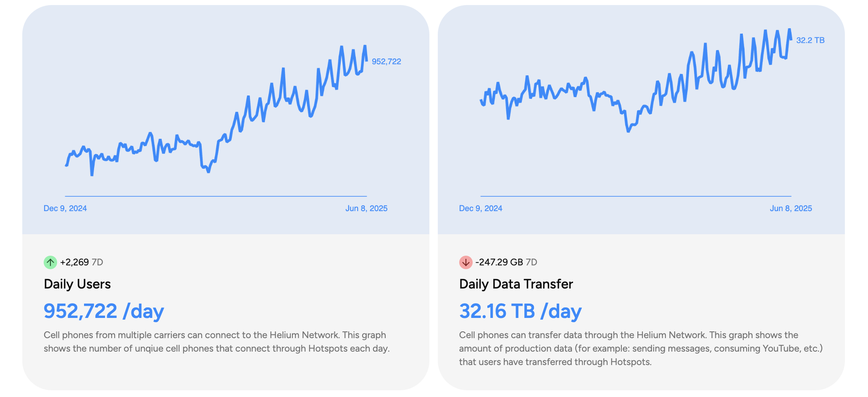Click the +2,269 weekly change value
Screen dimensions: 868x397
pos(74,262)
